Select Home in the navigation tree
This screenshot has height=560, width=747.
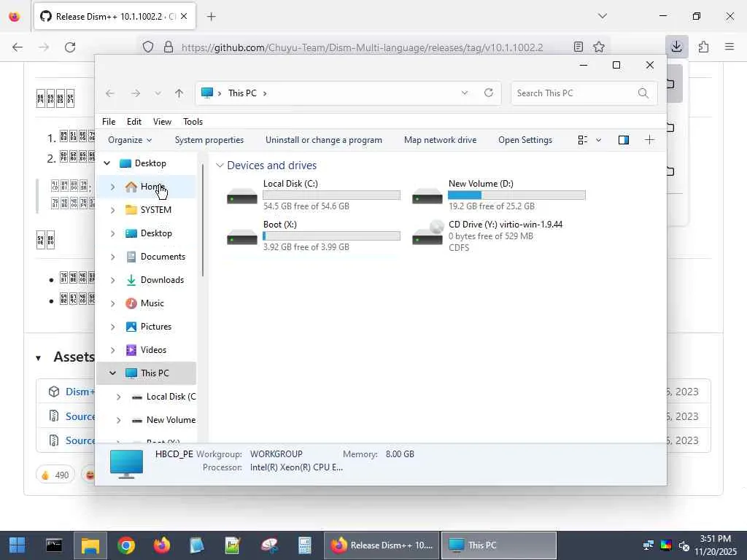click(x=146, y=187)
